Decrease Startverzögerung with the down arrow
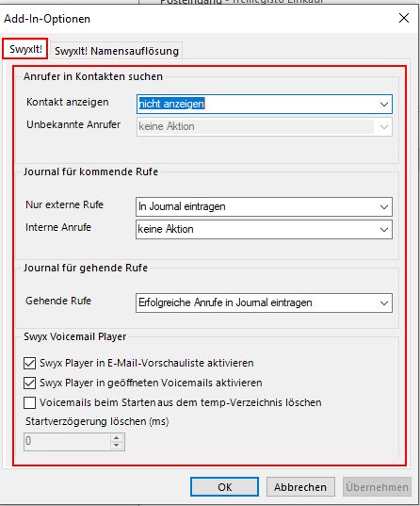Image resolution: width=420 pixels, height=506 pixels. click(117, 446)
